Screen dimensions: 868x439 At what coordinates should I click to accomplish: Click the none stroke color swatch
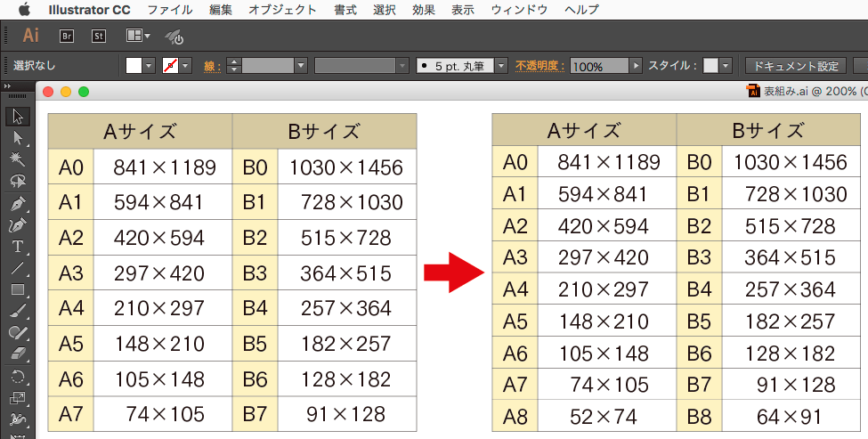171,66
